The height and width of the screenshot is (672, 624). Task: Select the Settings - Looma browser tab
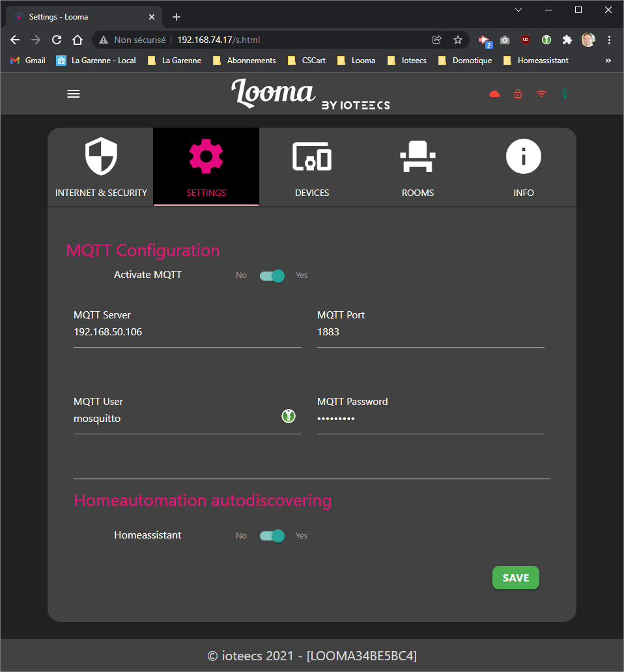pyautogui.click(x=84, y=17)
